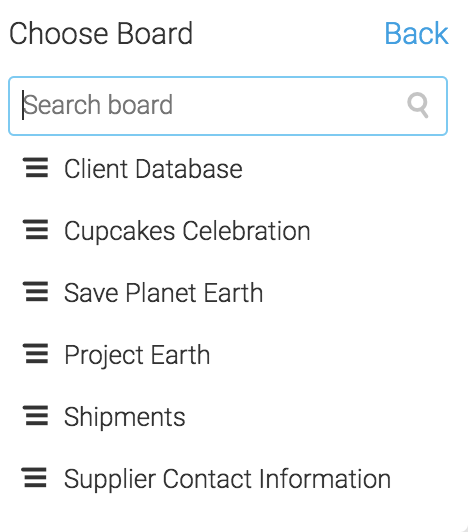Click the list icon beside Supplier Contact Information
The width and height of the screenshot is (468, 532).
34,478
